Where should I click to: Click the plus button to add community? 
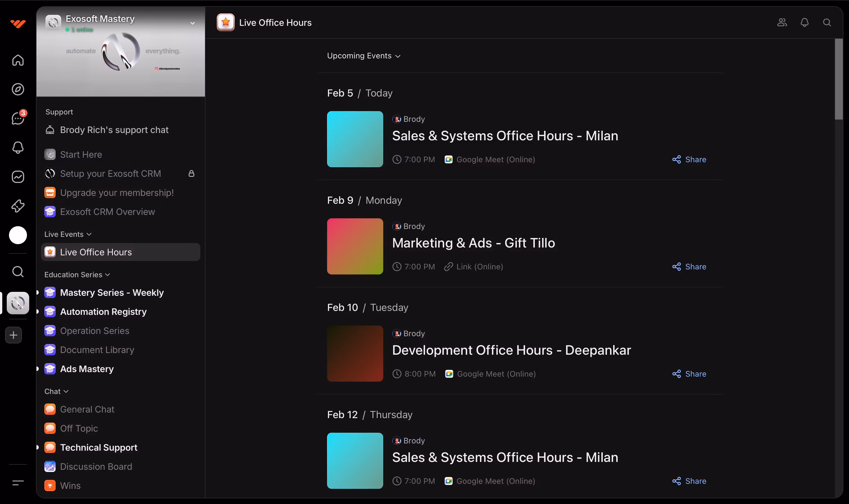13,335
